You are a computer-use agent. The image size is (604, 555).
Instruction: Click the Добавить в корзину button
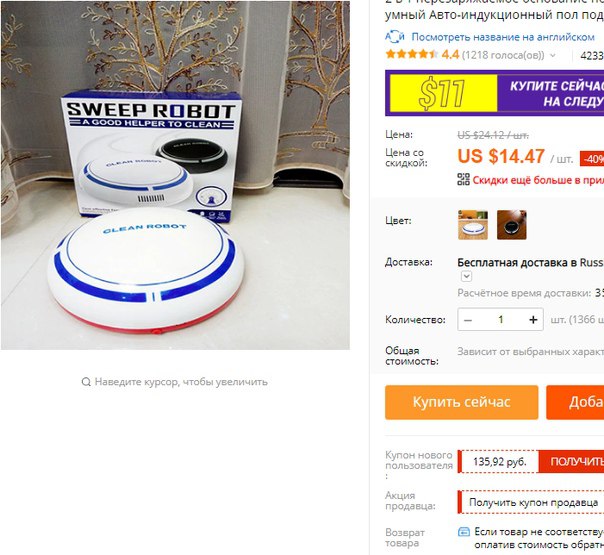click(x=575, y=402)
